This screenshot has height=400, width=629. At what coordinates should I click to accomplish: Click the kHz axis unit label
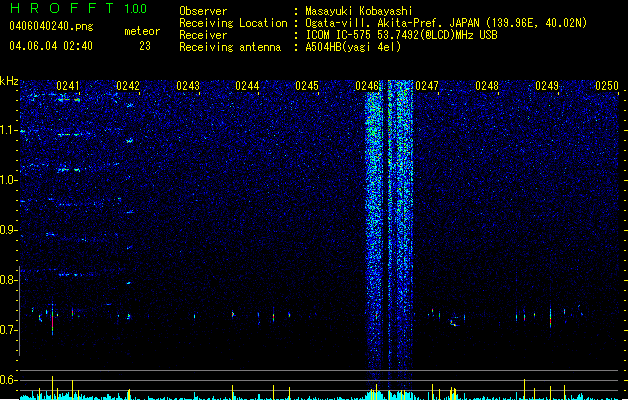9,81
